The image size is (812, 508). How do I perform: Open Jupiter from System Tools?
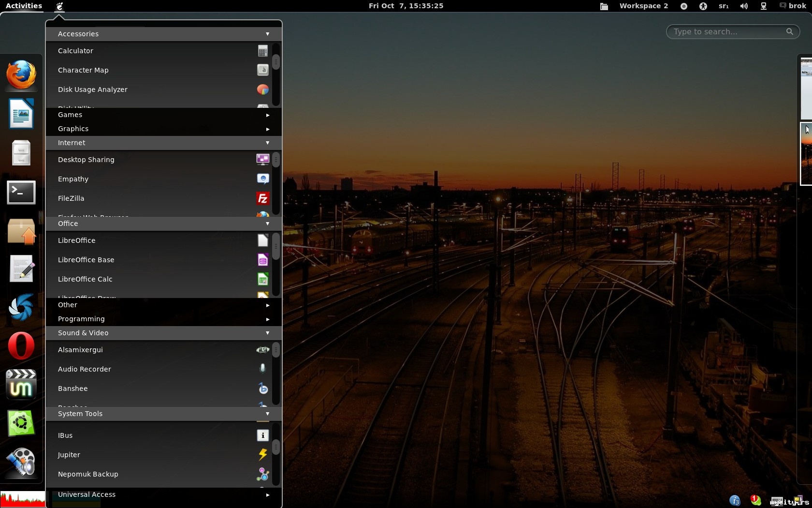coord(159,455)
